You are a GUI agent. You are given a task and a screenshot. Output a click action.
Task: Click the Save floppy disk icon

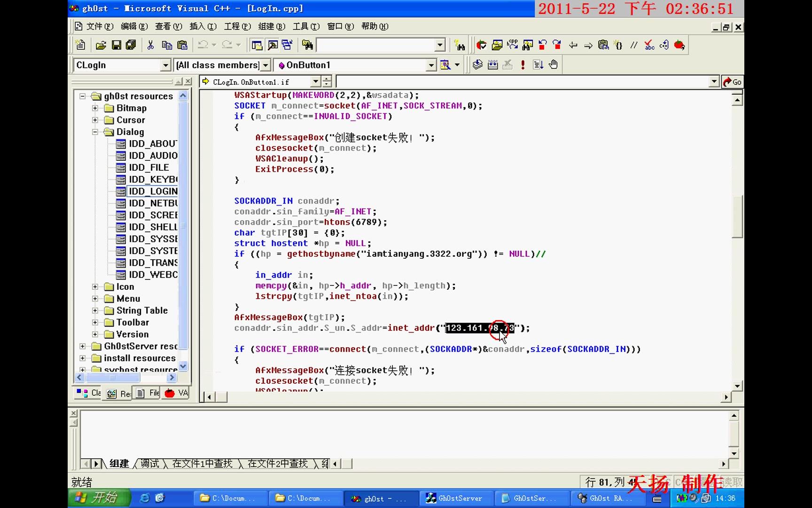coord(117,45)
